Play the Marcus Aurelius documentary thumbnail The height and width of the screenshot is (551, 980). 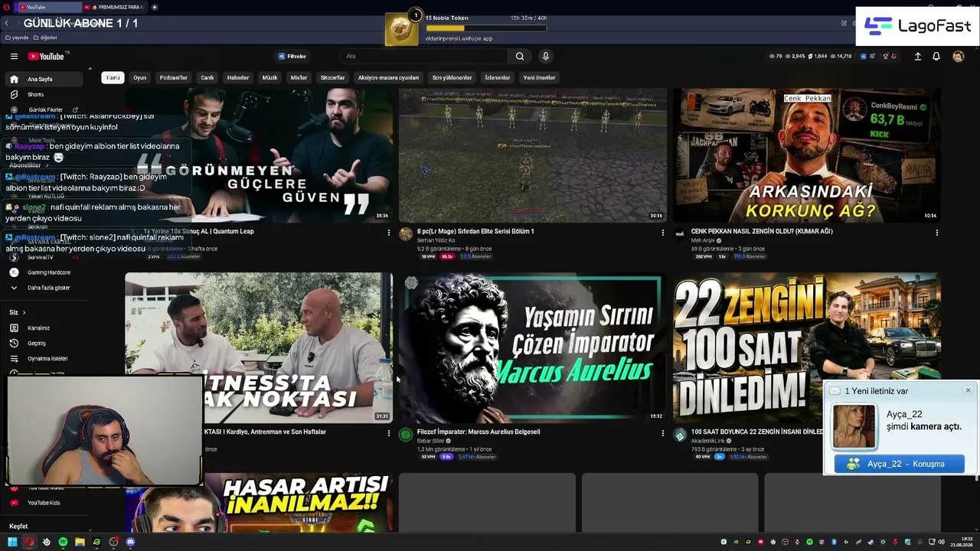[533, 347]
